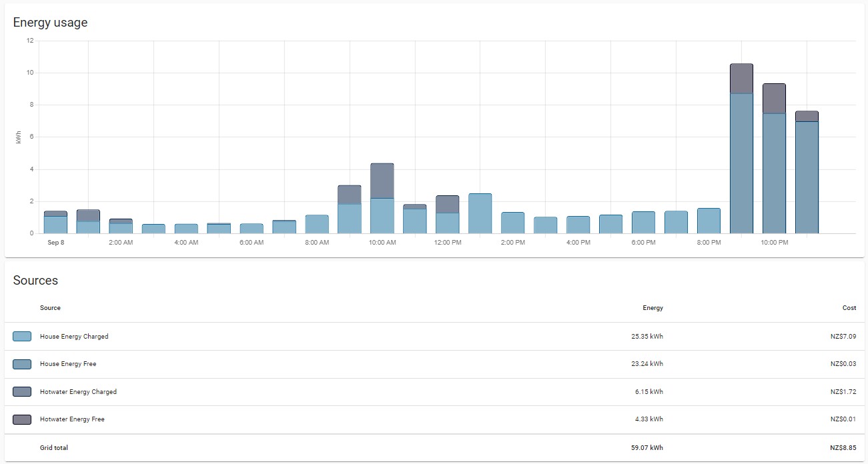Click the Cost column header
868x464 pixels.
tap(849, 308)
